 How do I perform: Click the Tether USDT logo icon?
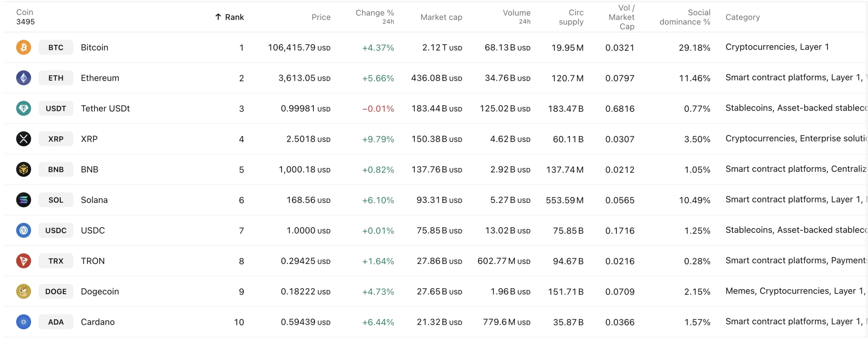click(23, 108)
